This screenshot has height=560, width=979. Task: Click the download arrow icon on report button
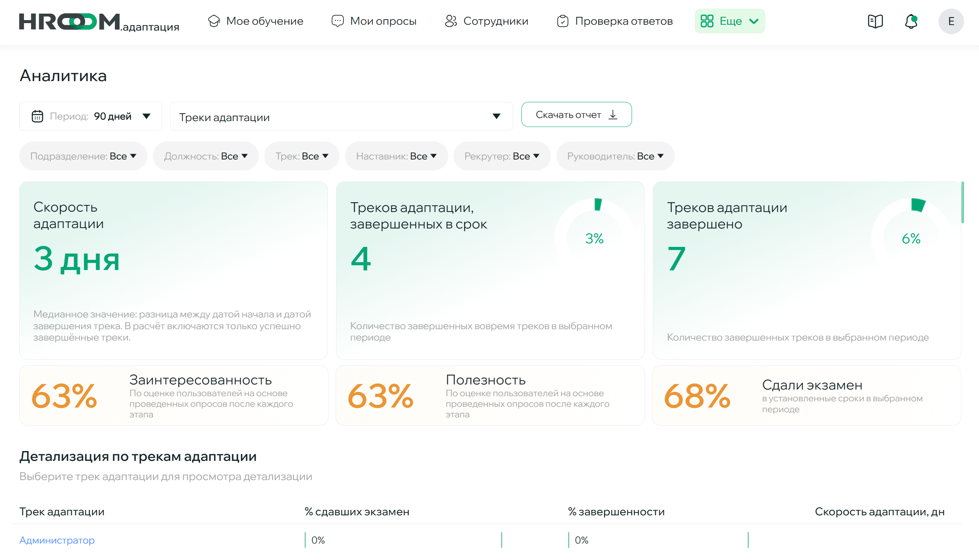613,115
